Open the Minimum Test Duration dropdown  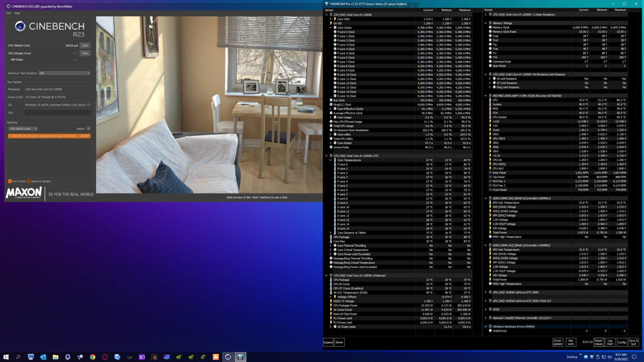coord(64,73)
